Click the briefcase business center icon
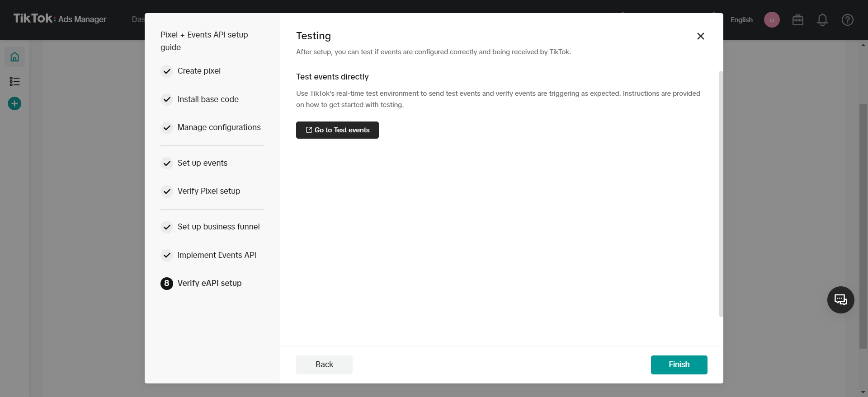 pyautogui.click(x=797, y=20)
